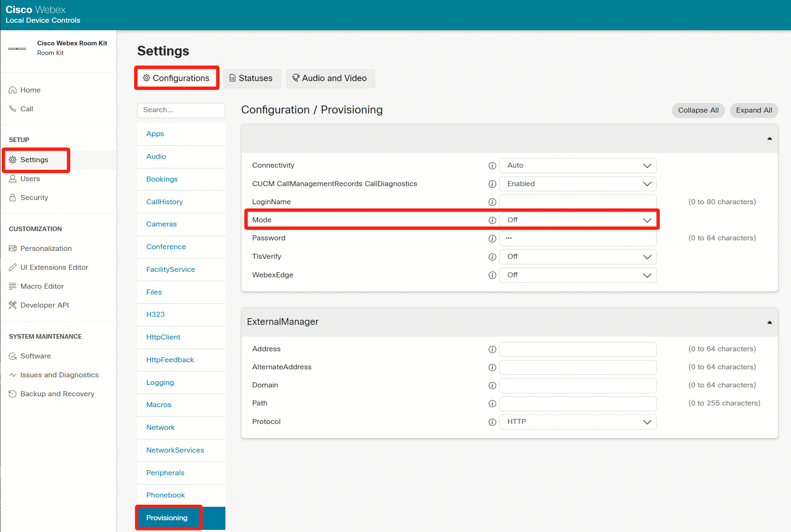Click the Users person icon
This screenshot has height=532, width=791.
[x=13, y=179]
